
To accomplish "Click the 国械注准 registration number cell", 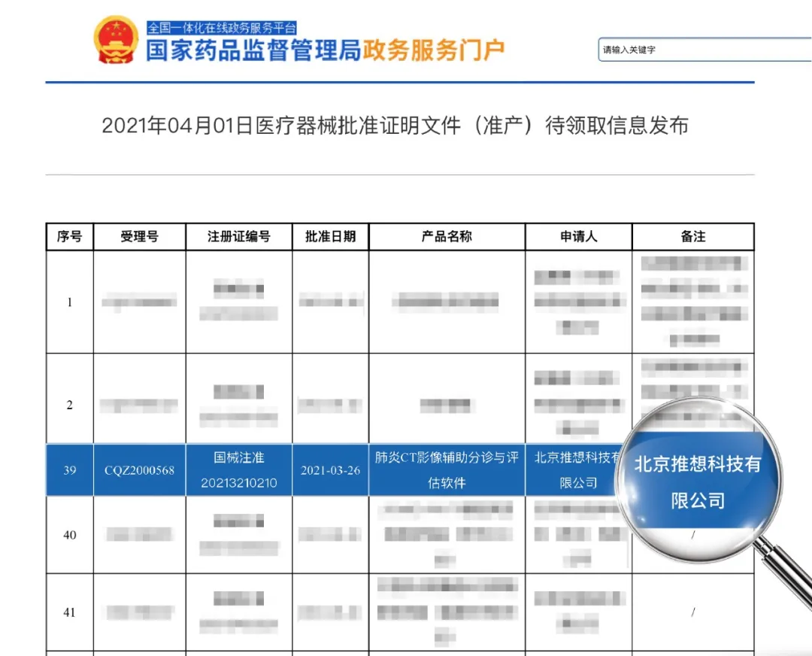I will [x=239, y=470].
